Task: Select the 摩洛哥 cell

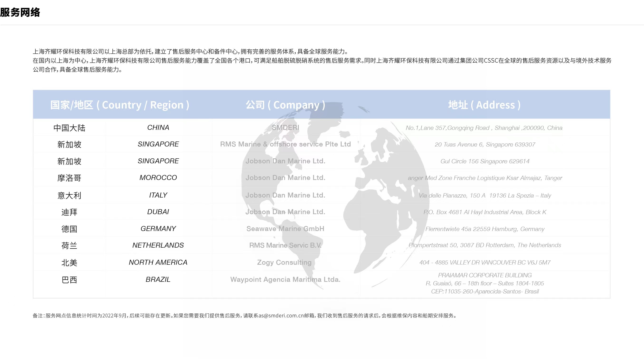Action: coord(69,178)
